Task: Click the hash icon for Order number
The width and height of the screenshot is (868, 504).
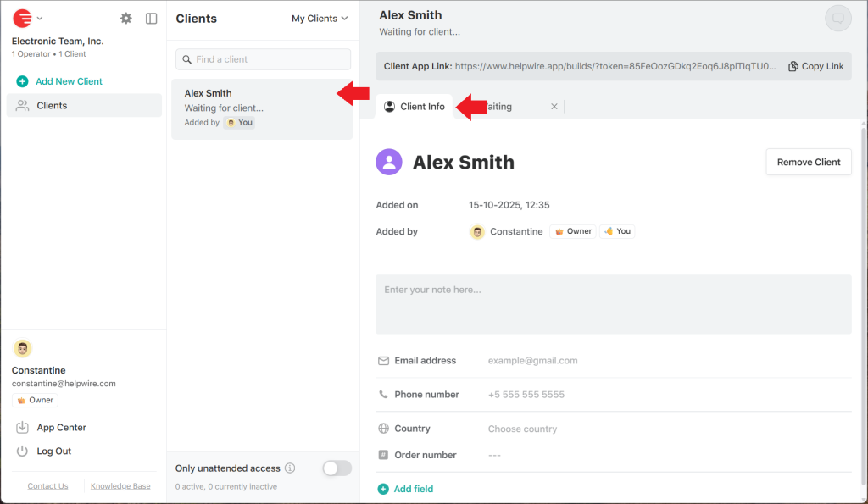Action: point(383,455)
